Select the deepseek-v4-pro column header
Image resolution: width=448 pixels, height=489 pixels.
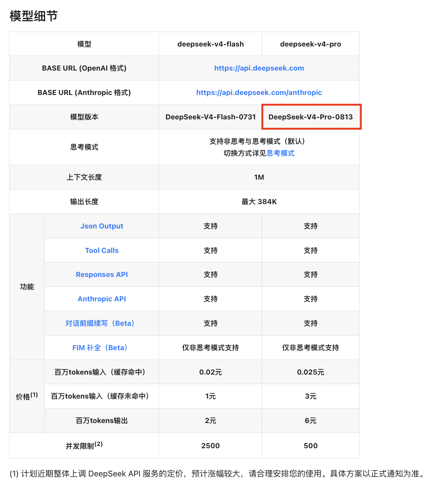click(311, 44)
